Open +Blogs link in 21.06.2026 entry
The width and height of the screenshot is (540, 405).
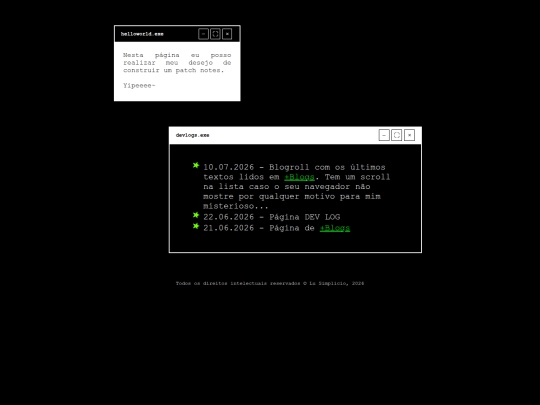point(335,228)
